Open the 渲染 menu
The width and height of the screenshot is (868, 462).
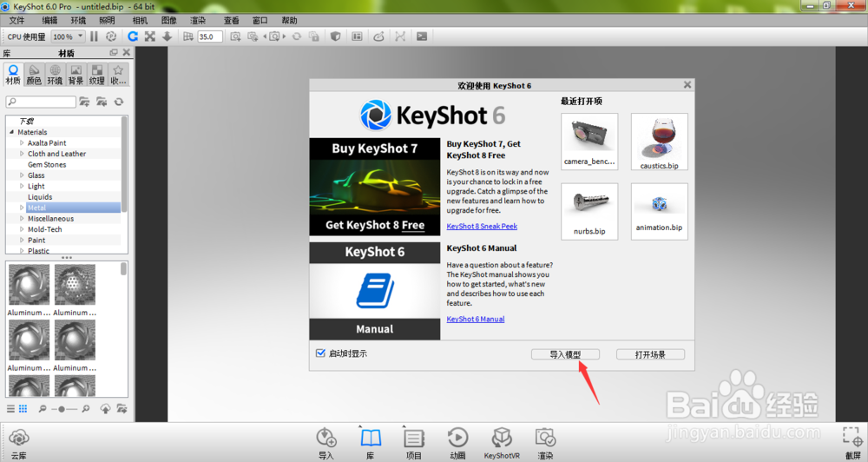[x=198, y=21]
